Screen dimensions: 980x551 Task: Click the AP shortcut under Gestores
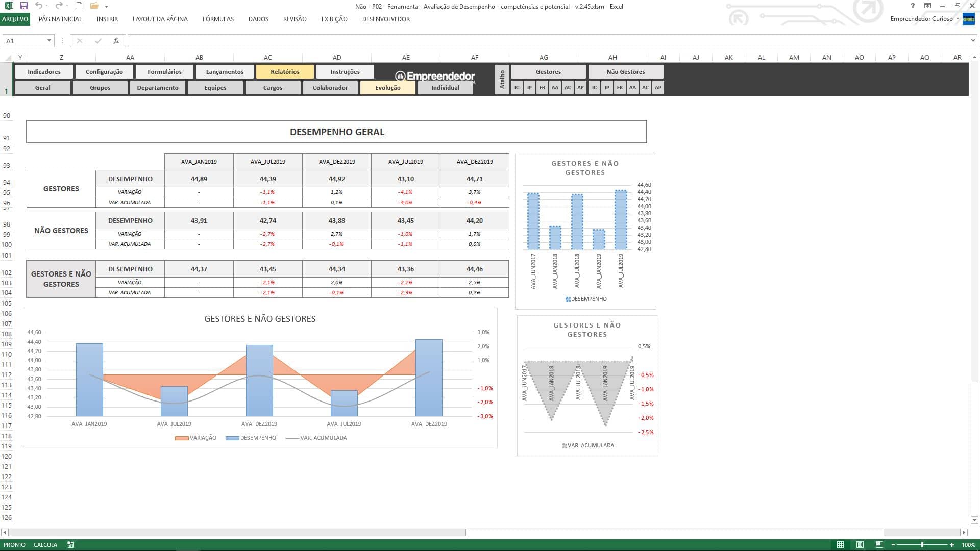(580, 88)
